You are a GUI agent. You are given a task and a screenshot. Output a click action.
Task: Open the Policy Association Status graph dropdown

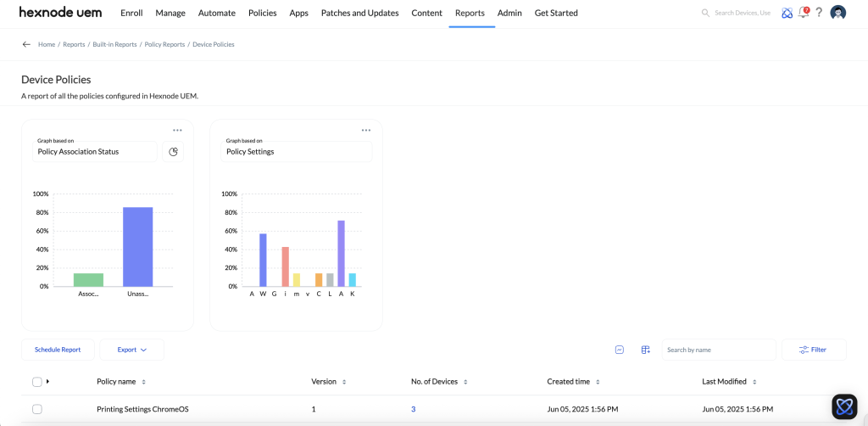point(95,151)
